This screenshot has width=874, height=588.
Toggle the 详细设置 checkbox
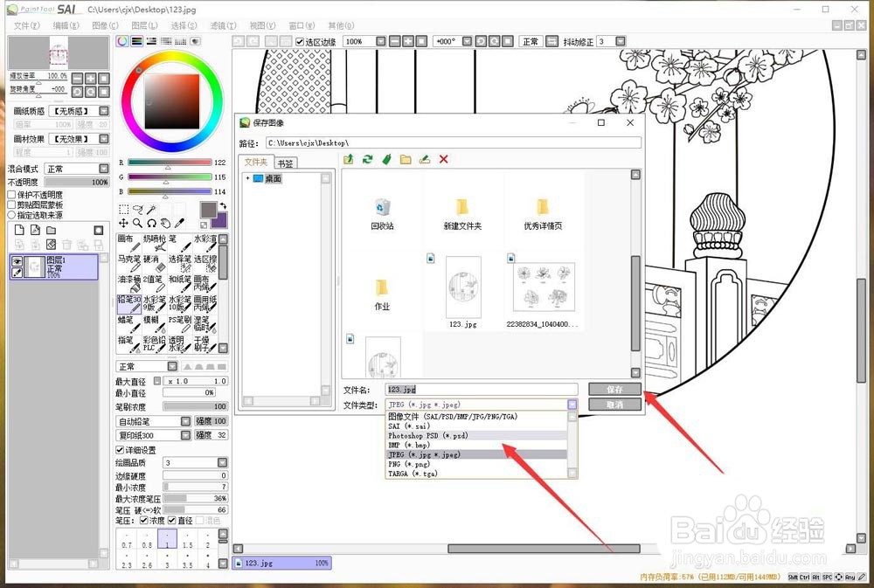coord(119,450)
